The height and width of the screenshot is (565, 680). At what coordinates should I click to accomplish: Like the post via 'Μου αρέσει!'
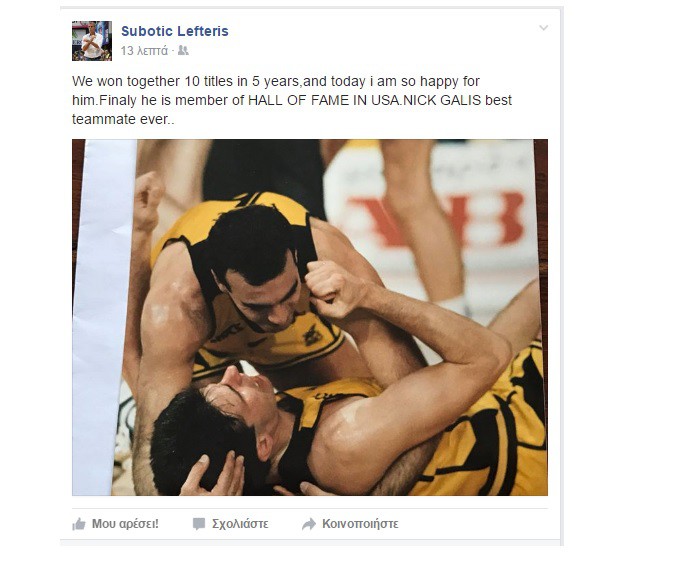point(125,524)
